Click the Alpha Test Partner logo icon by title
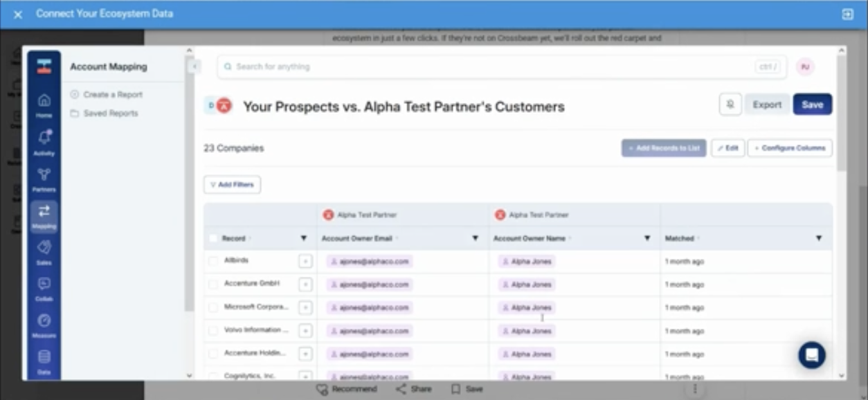Screen dimensions: 868x400 pyautogui.click(x=223, y=106)
